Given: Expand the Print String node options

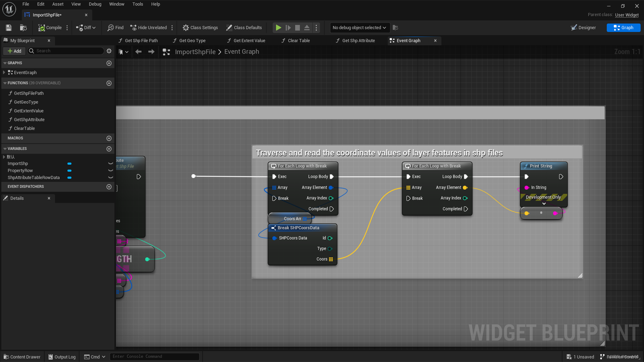Looking at the screenshot, I should click(x=544, y=204).
